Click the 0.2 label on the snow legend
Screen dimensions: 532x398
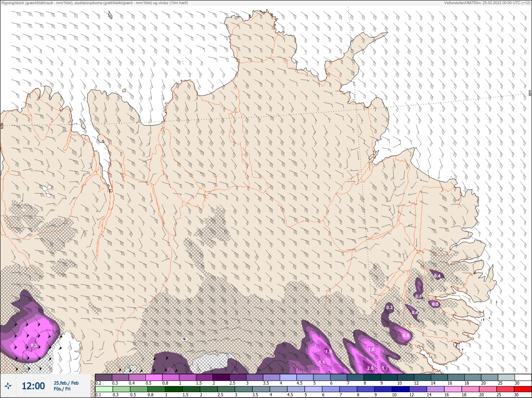98,383
